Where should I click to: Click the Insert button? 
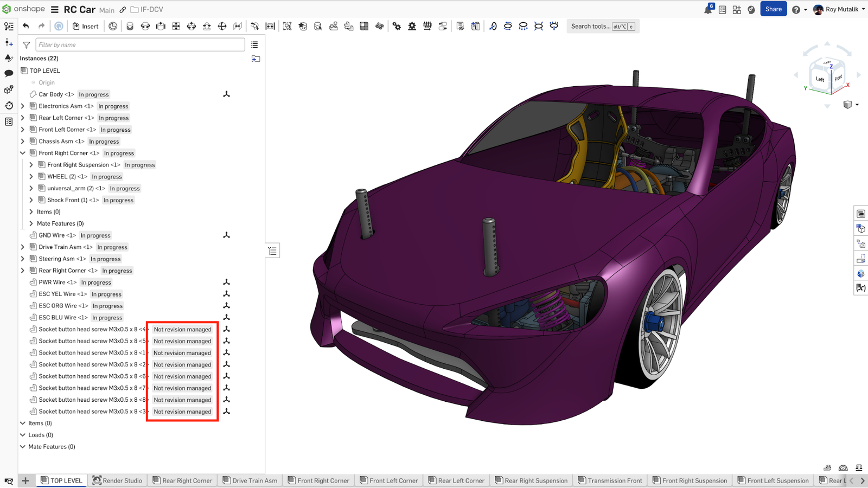(86, 25)
